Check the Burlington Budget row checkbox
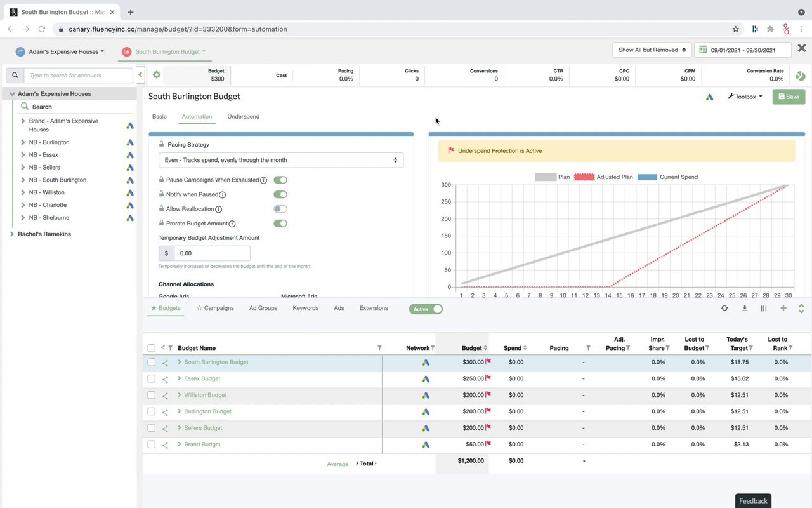Screen dimensions: 812x508 coord(151,411)
